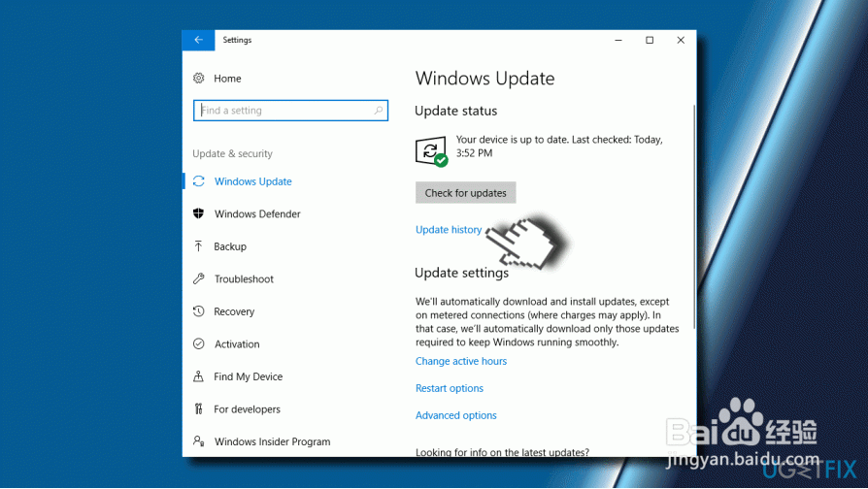Click the 'Windows Update' page title

point(484,79)
